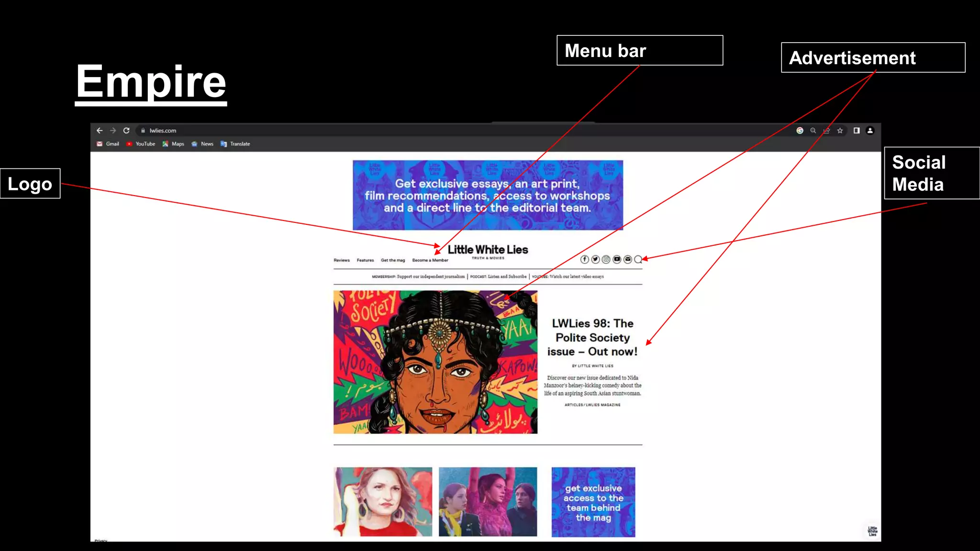The image size is (980, 551).
Task: Click the email envelope icon
Action: click(628, 259)
